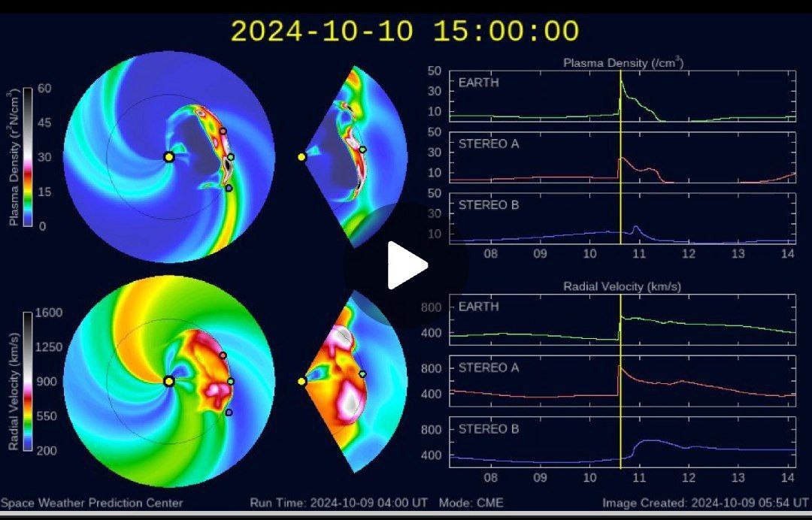The height and width of the screenshot is (520, 812).
Task: Click the STEREO B Radial Velocity graph label
Action: point(489,429)
